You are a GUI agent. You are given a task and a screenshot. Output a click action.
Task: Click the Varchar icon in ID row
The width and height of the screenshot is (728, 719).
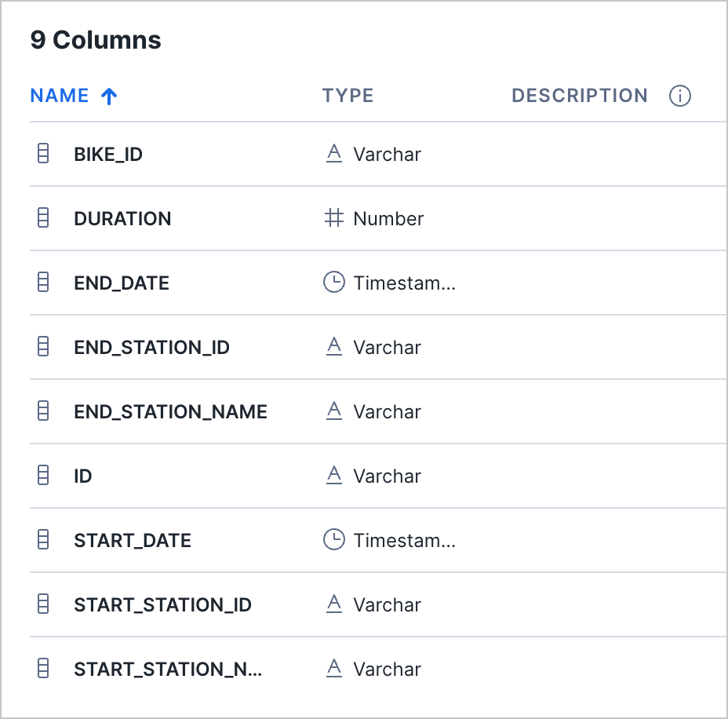click(334, 475)
